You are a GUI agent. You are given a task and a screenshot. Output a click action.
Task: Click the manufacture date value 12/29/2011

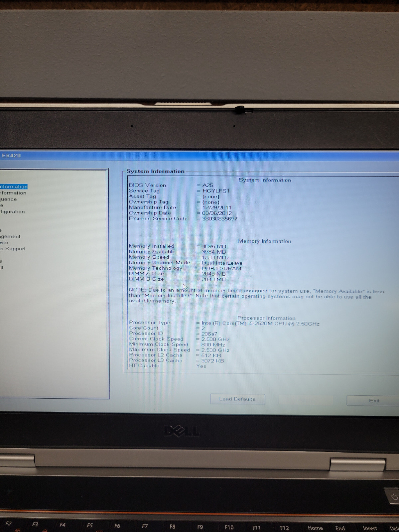coord(217,207)
